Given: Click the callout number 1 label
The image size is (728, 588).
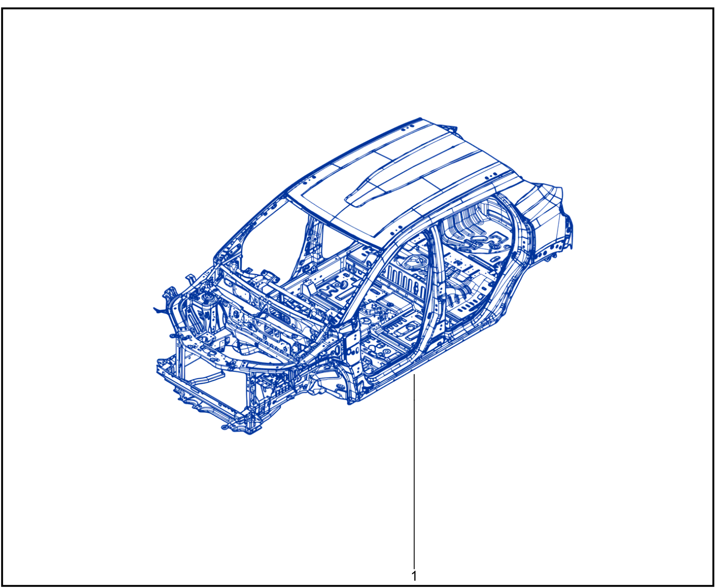Looking at the screenshot, I should (414, 576).
